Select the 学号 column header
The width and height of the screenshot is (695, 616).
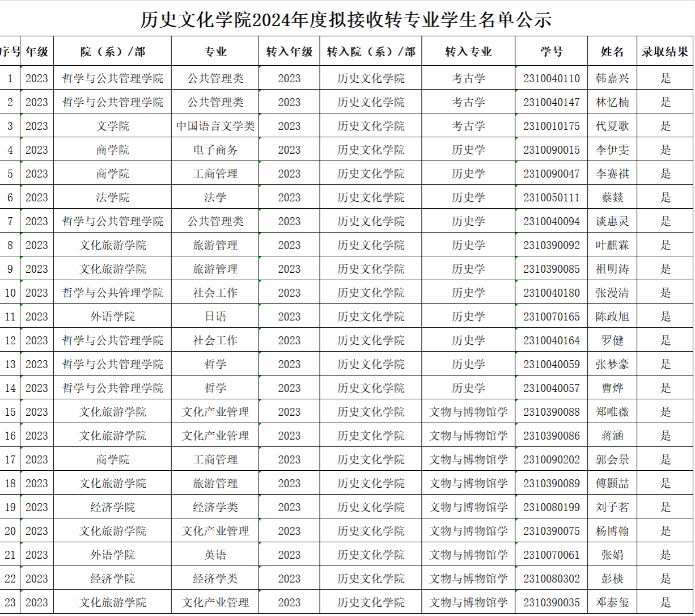(x=551, y=52)
